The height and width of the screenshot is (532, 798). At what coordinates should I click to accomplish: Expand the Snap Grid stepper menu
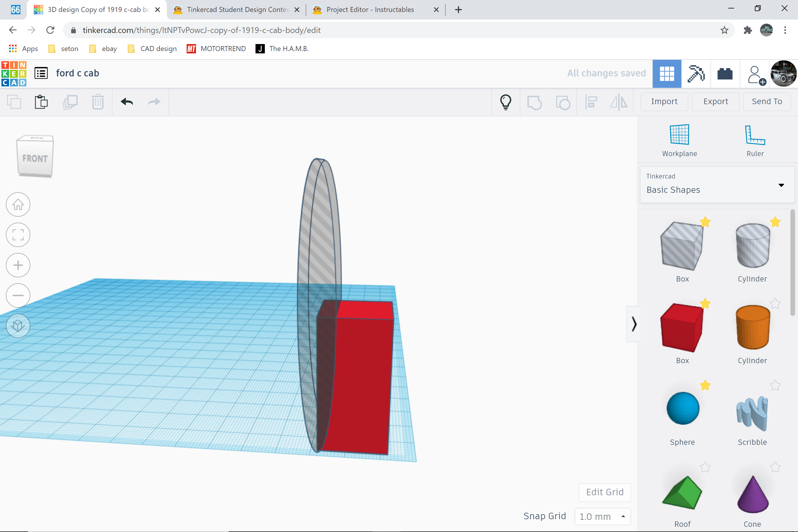click(624, 516)
